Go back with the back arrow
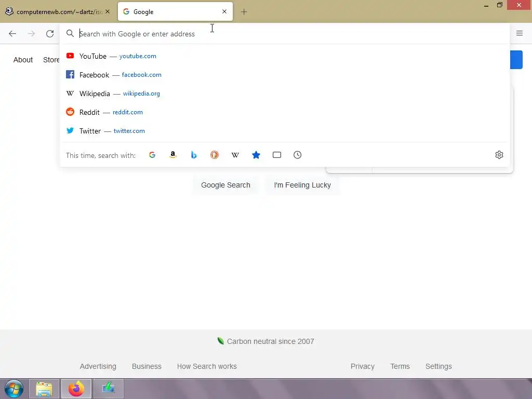 click(x=12, y=34)
